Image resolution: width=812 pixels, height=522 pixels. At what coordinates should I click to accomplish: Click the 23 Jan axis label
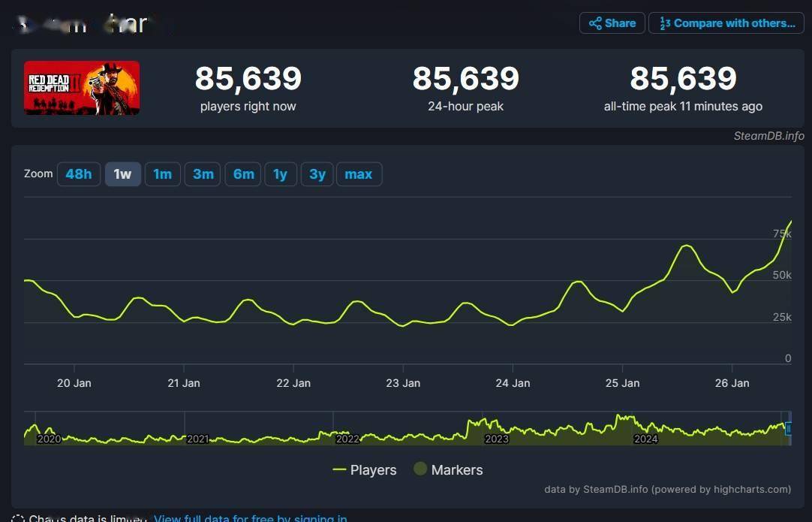pyautogui.click(x=403, y=383)
